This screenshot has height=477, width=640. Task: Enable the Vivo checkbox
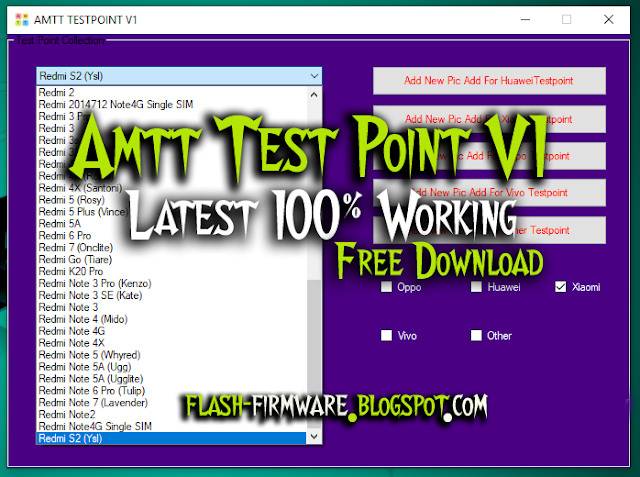(386, 335)
